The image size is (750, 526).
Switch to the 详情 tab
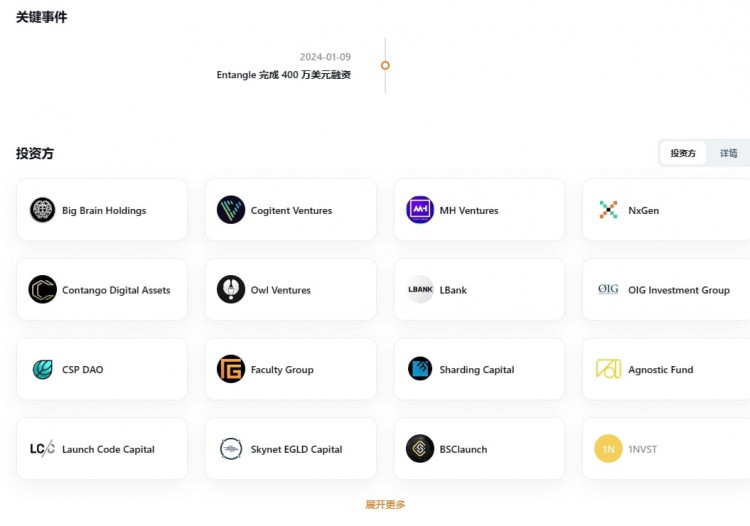pos(728,153)
